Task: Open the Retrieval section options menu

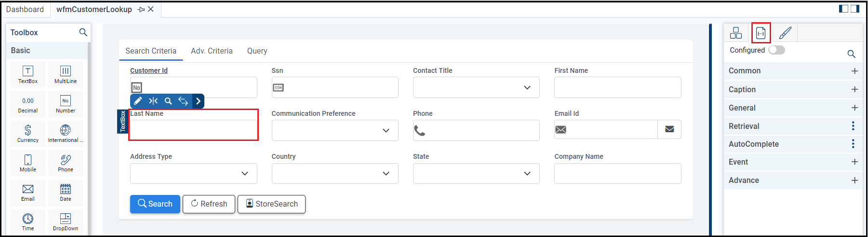Action: click(853, 126)
